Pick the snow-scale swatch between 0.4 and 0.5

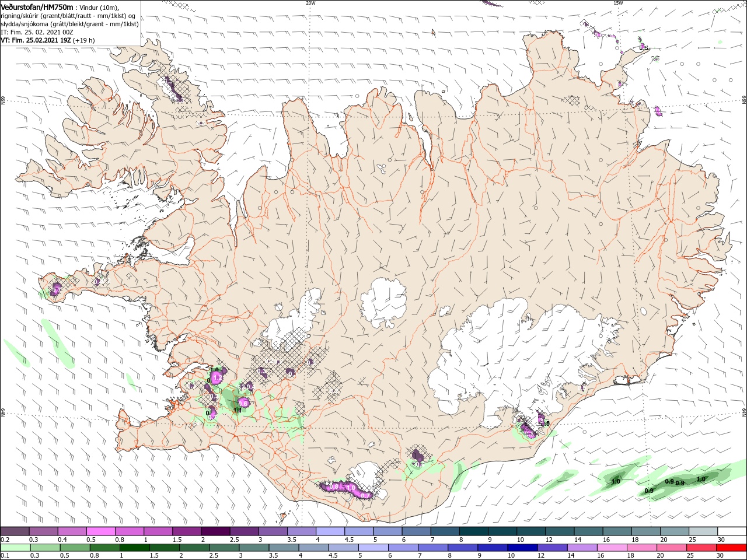[72, 531]
